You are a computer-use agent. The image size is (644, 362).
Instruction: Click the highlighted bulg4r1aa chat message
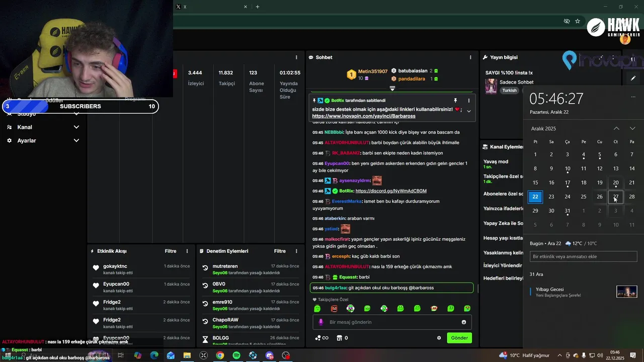click(392, 288)
